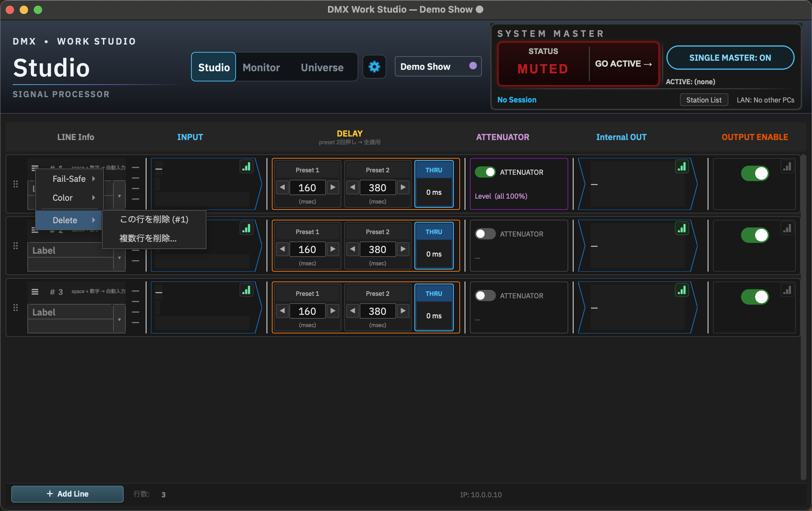Open the Demo Show selector

438,66
